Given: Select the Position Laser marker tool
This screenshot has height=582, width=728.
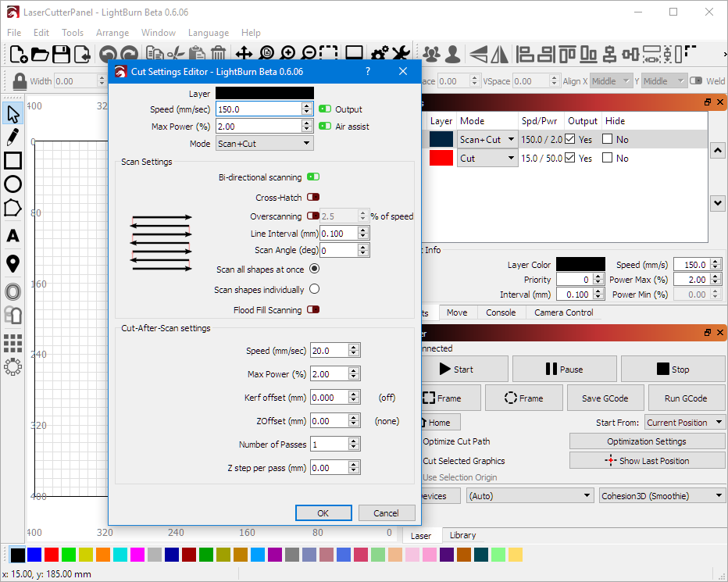Looking at the screenshot, I should coord(12,264).
